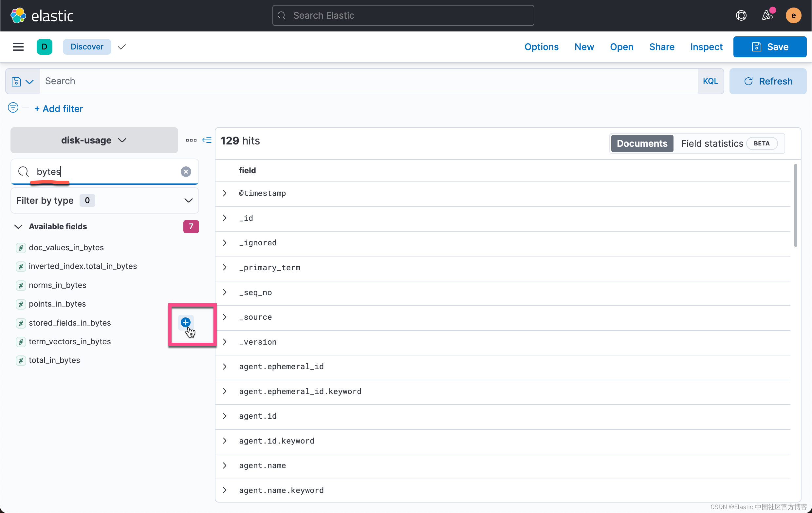Collapse the Available fields section
The image size is (812, 513).
point(19,226)
